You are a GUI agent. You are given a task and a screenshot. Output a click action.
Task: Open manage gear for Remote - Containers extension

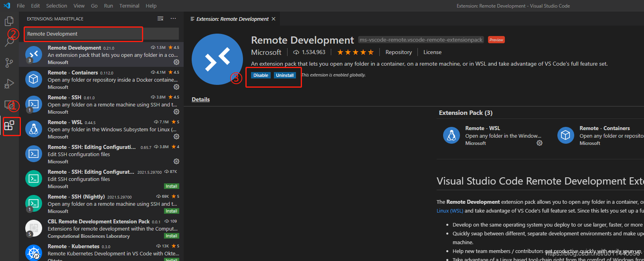coord(176,87)
